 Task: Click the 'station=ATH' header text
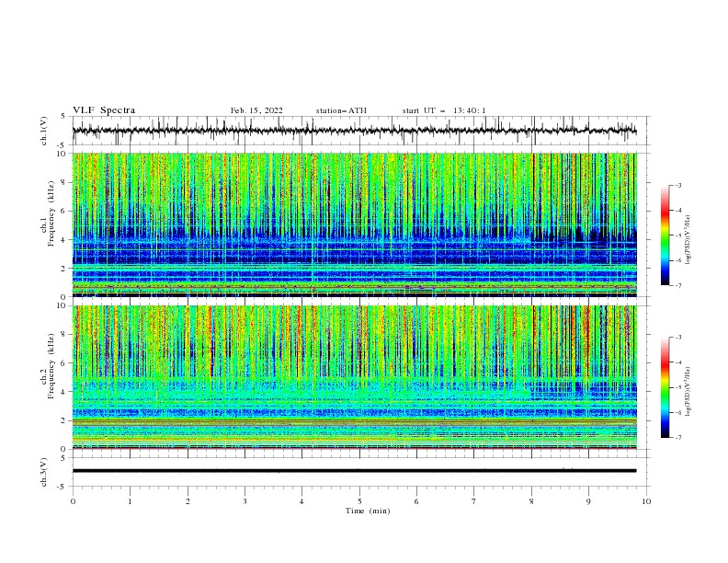click(341, 110)
